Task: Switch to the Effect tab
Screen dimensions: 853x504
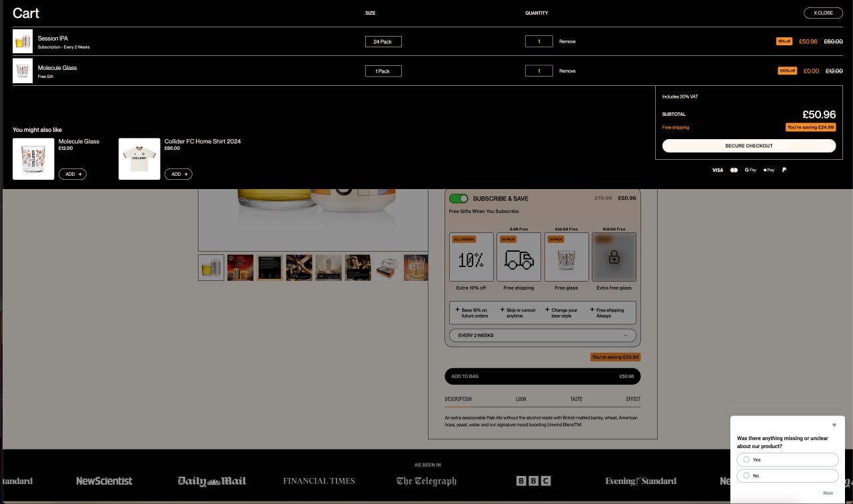Action: pyautogui.click(x=633, y=399)
